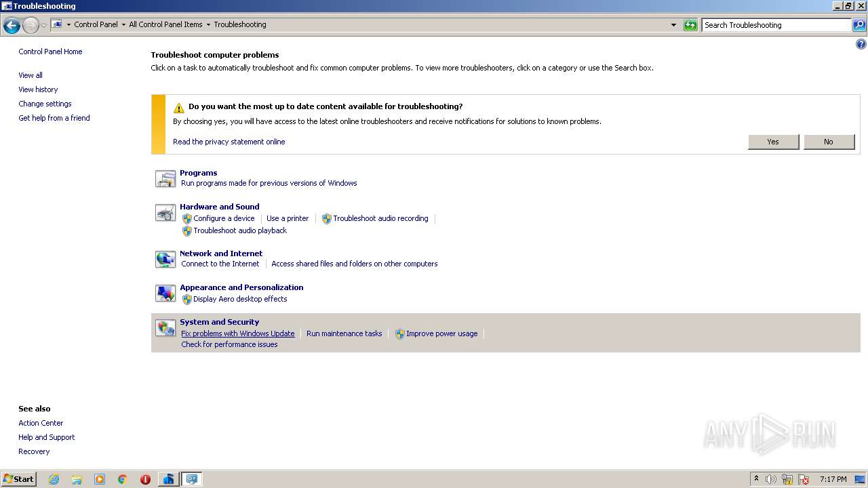
Task: Open Access shared files and folders link
Action: pos(355,264)
